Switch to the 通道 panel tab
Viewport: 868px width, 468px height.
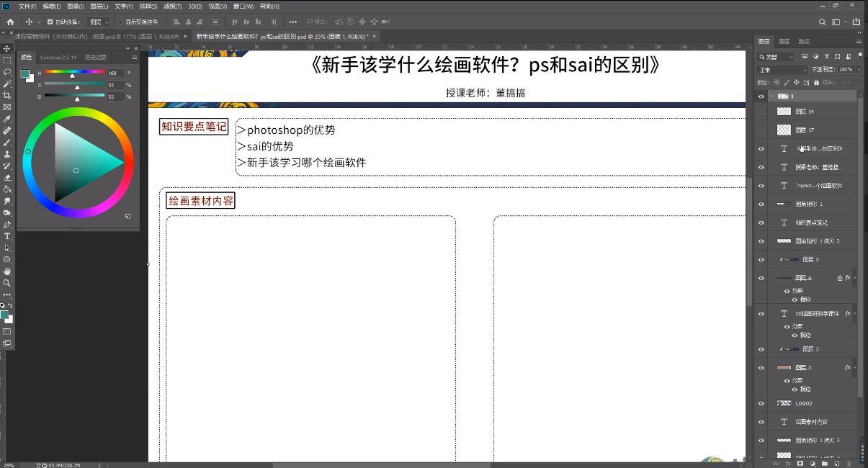pos(784,42)
